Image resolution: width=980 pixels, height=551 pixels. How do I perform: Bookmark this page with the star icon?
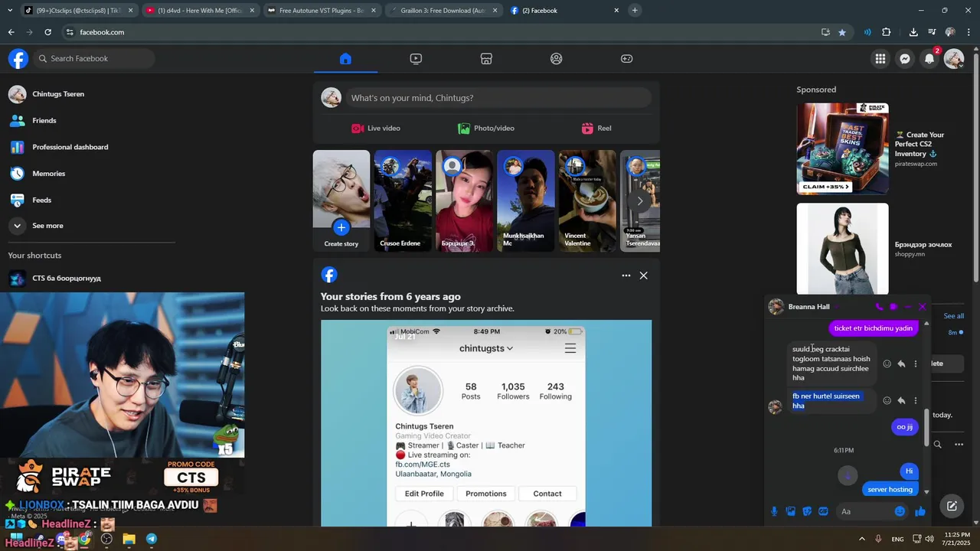(842, 32)
